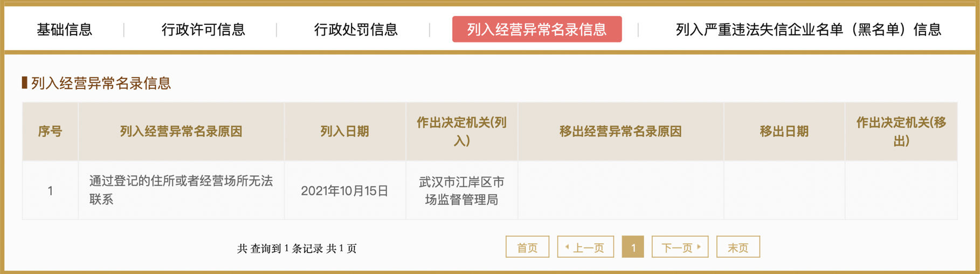Click the 列入日期 column header
The image size is (980, 274).
[x=345, y=132]
